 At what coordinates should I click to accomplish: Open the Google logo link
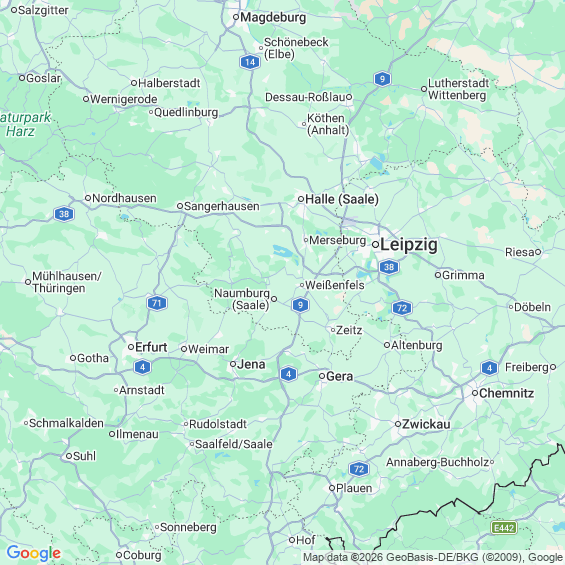[34, 553]
